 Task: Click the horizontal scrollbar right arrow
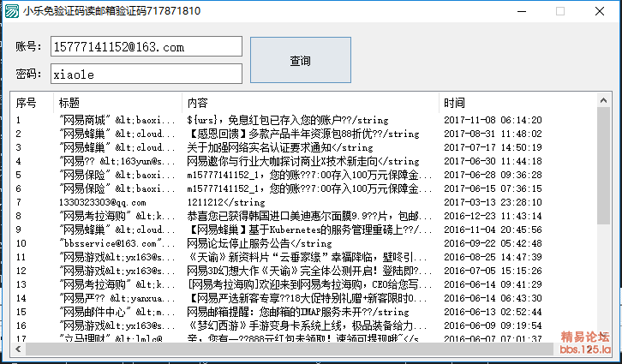click(590, 349)
